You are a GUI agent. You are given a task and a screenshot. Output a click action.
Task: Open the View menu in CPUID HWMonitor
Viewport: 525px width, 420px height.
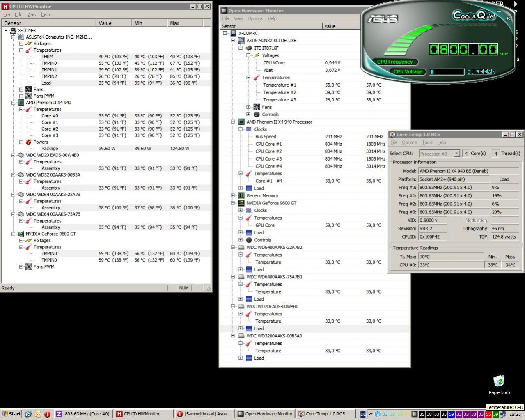pos(32,14)
